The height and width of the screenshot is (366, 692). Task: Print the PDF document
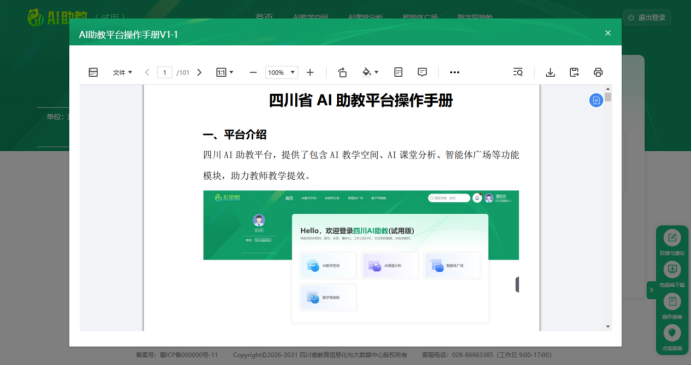pyautogui.click(x=598, y=72)
